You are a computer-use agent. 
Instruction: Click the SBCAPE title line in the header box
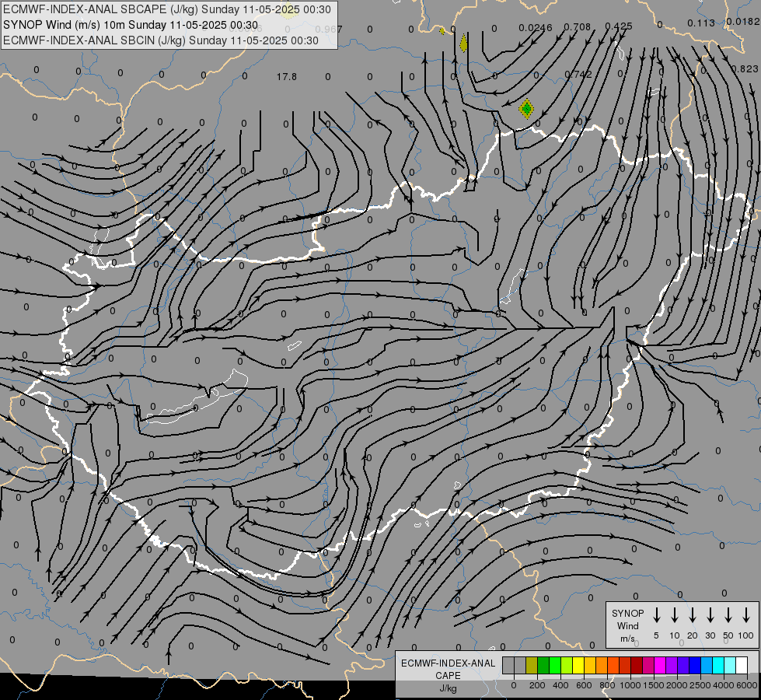[x=167, y=9]
